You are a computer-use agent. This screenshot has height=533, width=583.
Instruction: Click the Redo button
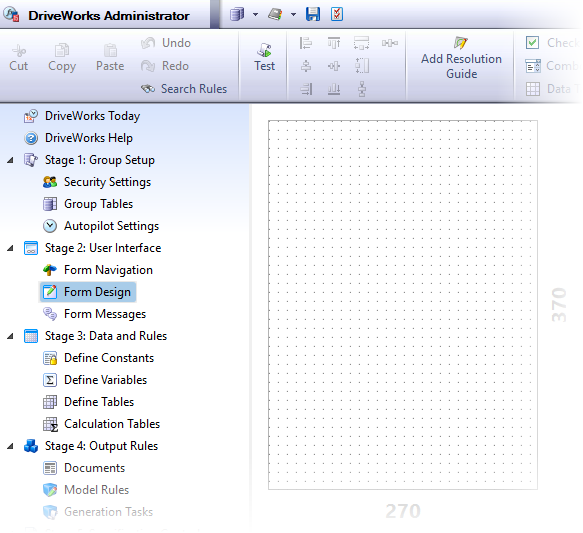(x=165, y=66)
